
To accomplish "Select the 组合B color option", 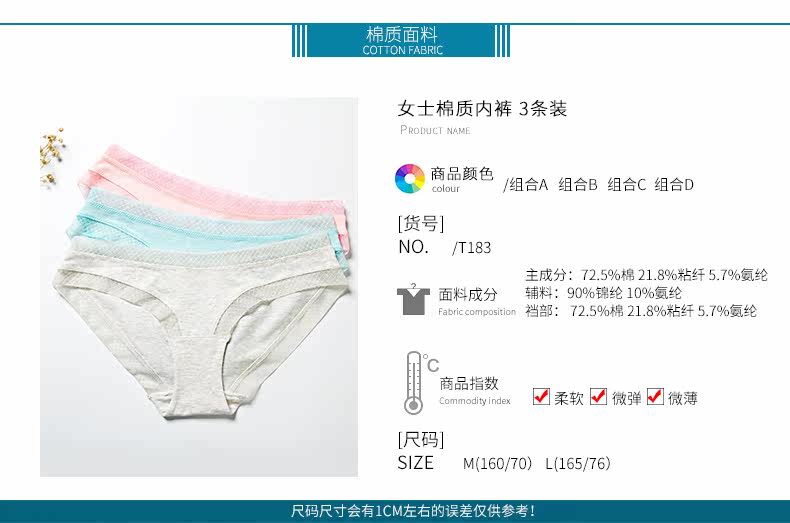I will pyautogui.click(x=577, y=185).
